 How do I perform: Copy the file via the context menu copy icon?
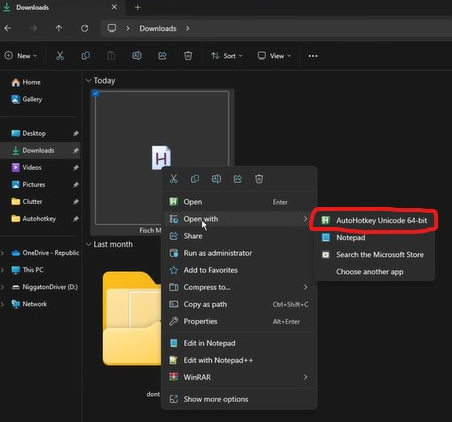click(x=195, y=179)
